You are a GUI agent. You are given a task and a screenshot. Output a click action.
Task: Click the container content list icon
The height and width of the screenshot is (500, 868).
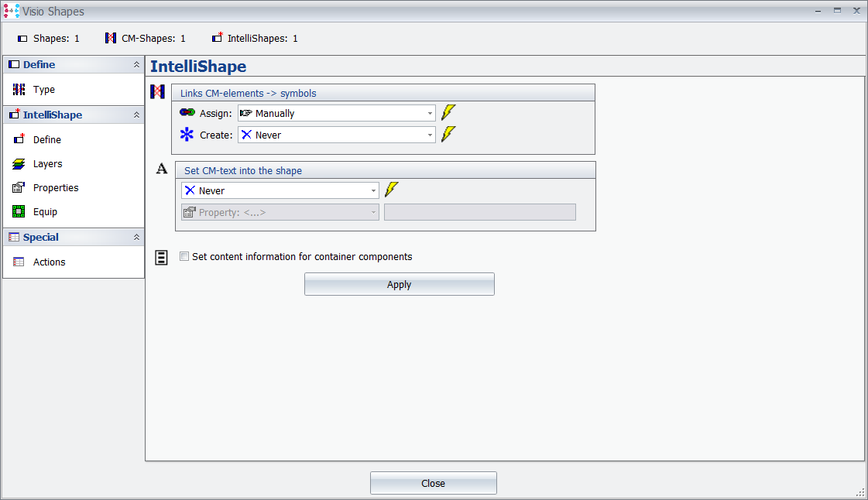tap(161, 257)
